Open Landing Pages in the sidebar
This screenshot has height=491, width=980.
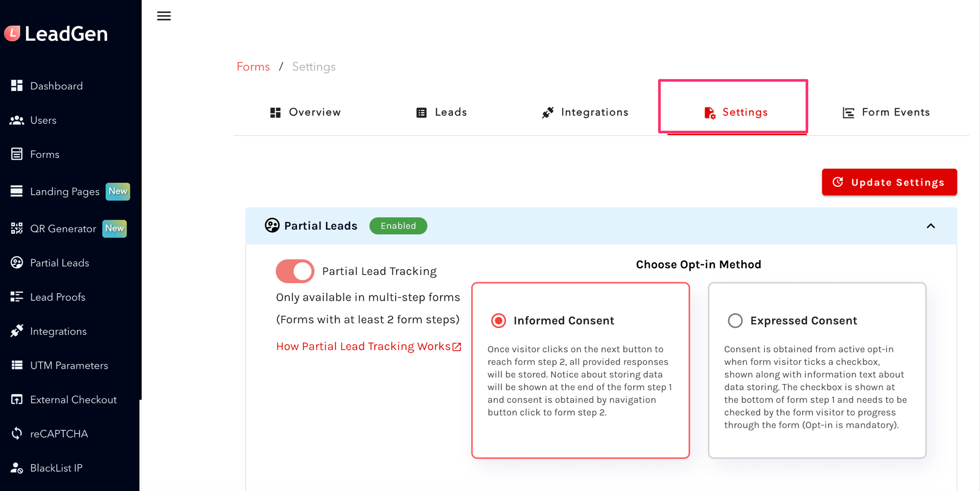coord(65,191)
